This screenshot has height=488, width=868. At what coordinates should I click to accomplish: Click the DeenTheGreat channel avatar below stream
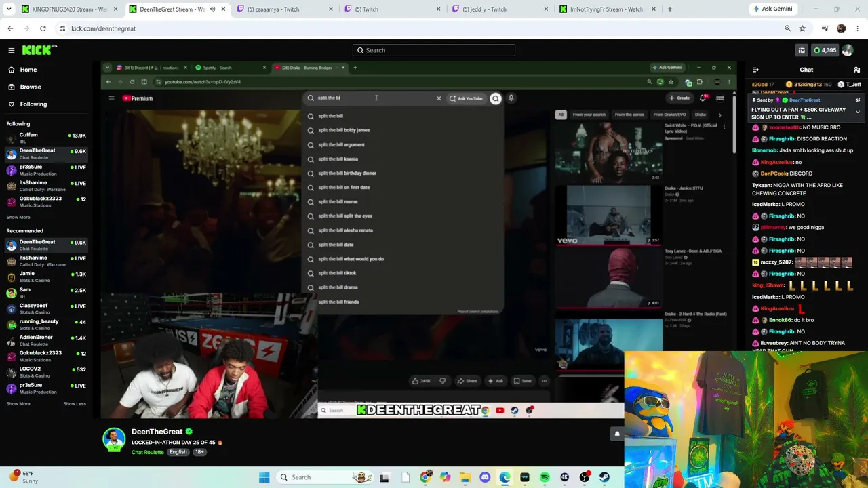(114, 439)
